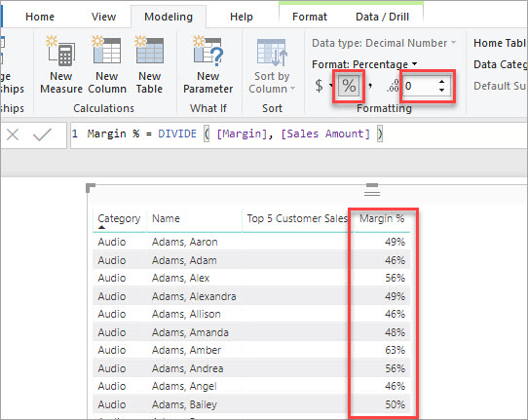Open the Format tab
The width and height of the screenshot is (528, 420).
(310, 17)
